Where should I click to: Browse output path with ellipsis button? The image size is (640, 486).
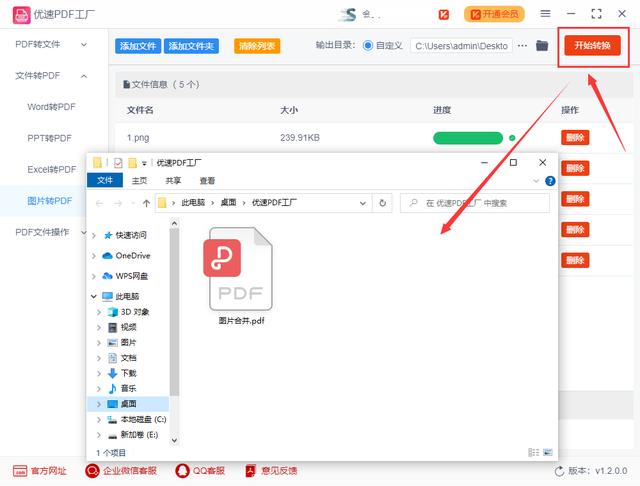(x=522, y=46)
